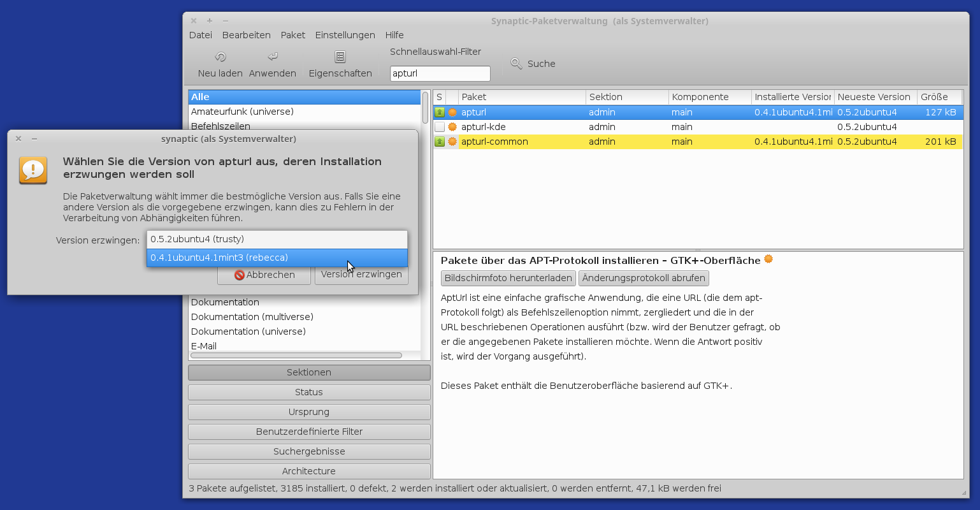The width and height of the screenshot is (980, 510).
Task: Click the status bar text showing 3 Pakete aufgelistet
Action: click(x=455, y=488)
